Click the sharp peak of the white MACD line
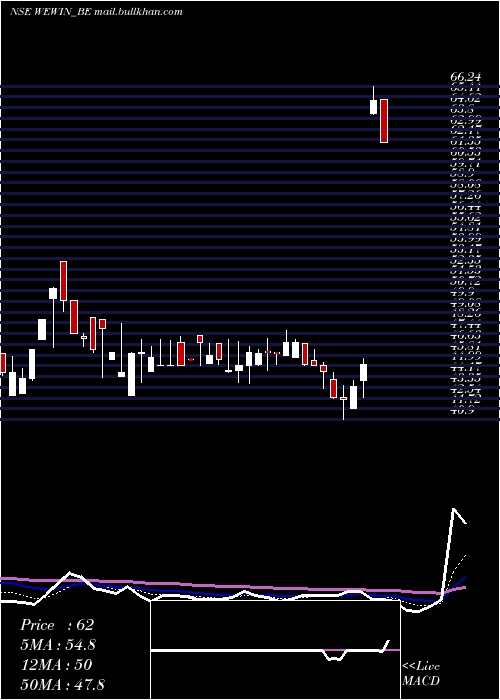The height and width of the screenshot is (700, 500). [x=454, y=509]
